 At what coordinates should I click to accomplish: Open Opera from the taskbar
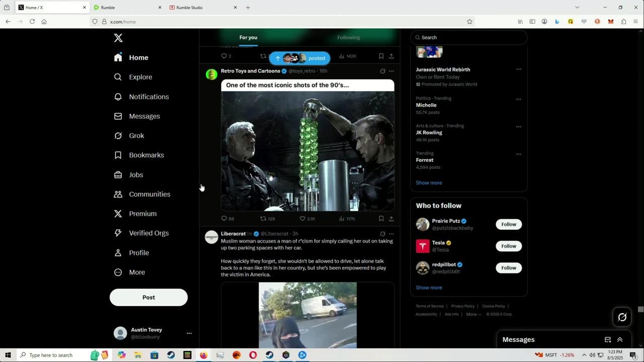point(253,355)
